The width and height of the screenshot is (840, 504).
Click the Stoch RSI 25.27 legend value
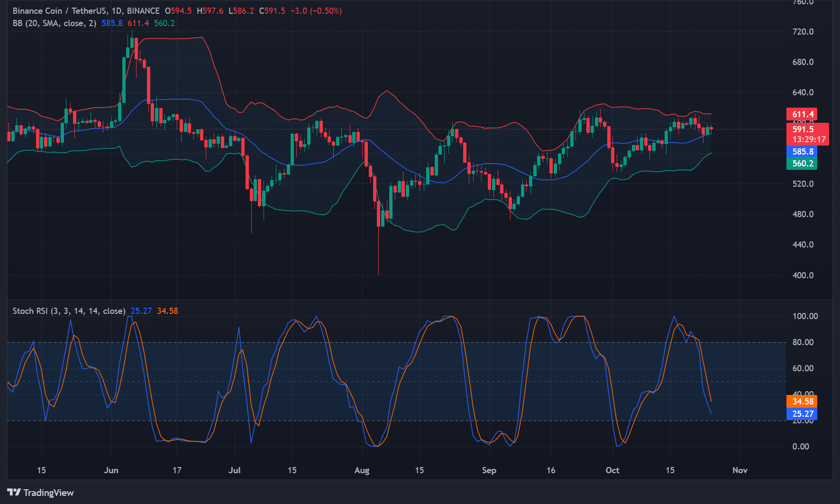141,311
